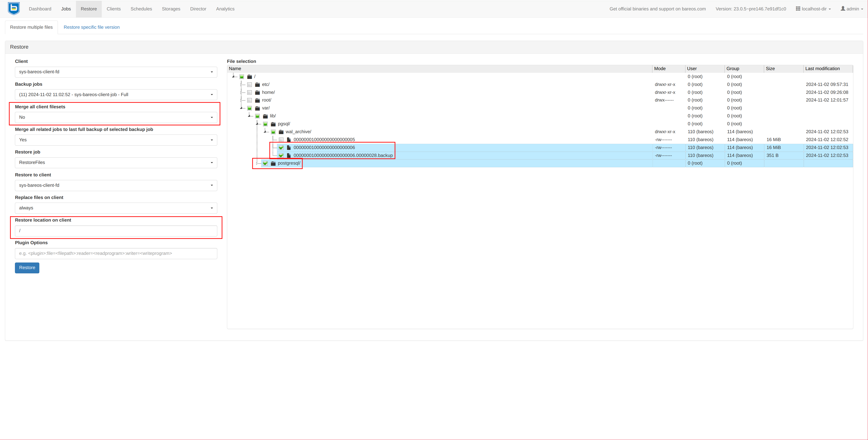Viewport: 868px width, 440px height.
Task: Click the file icon of 000000010000000000000005
Action: coord(289,140)
